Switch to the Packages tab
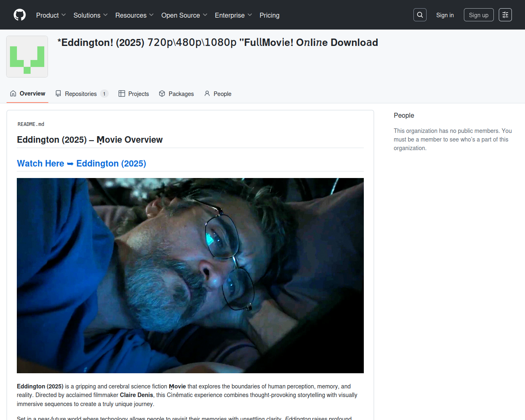 click(x=176, y=94)
